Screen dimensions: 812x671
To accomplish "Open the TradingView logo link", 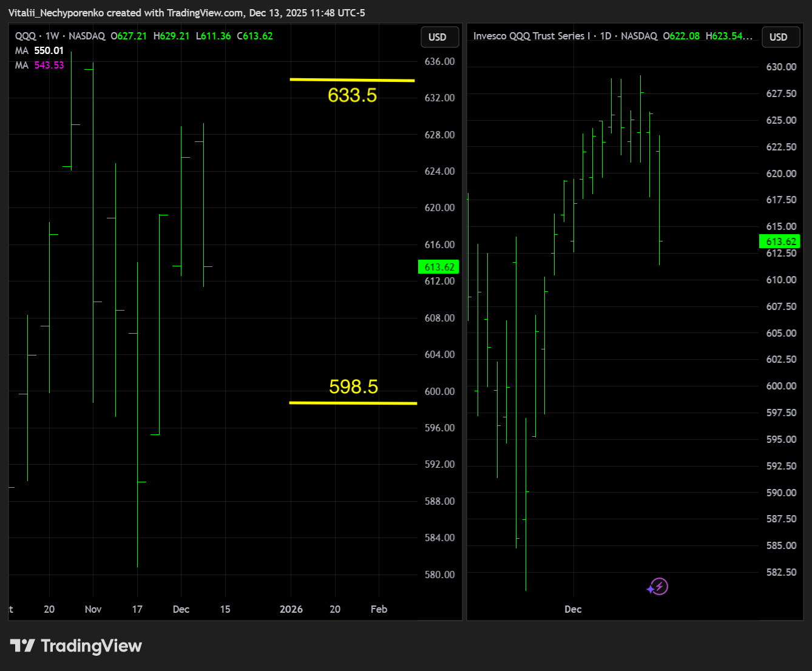I will pyautogui.click(x=76, y=646).
